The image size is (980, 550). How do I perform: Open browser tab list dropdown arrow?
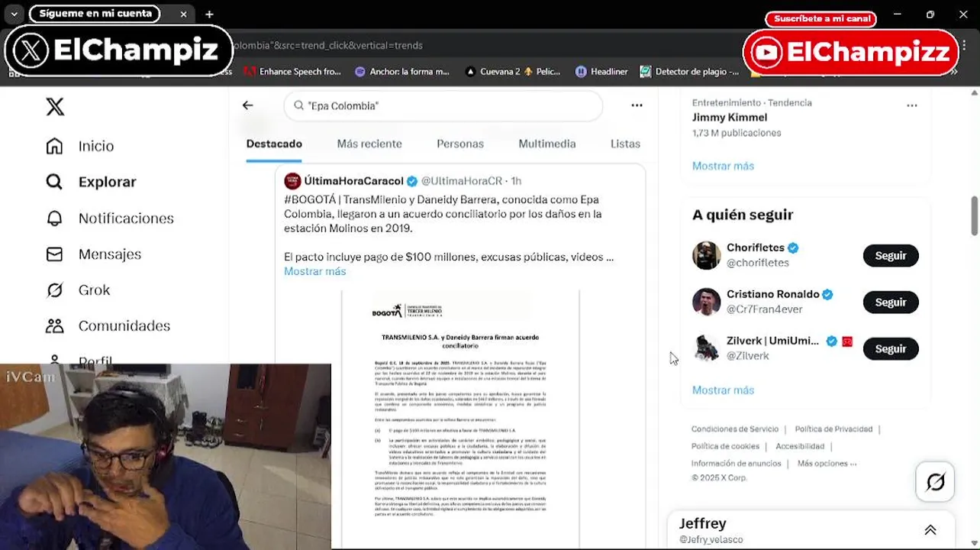(x=14, y=14)
